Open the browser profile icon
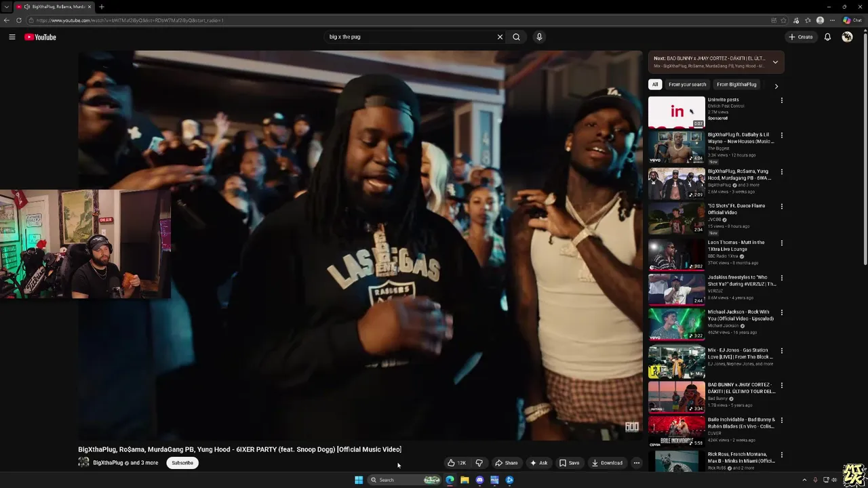 (821, 20)
